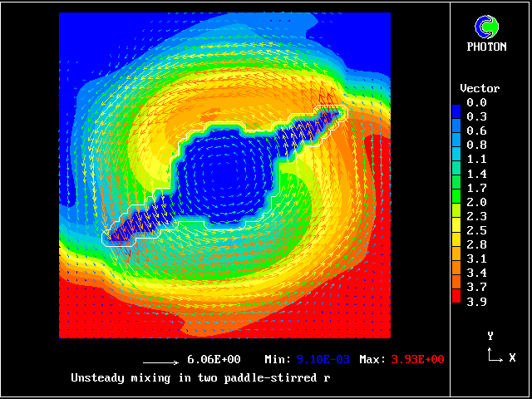The image size is (532, 399).
Task: Click the center of the blue vortex core
Action: (224, 175)
